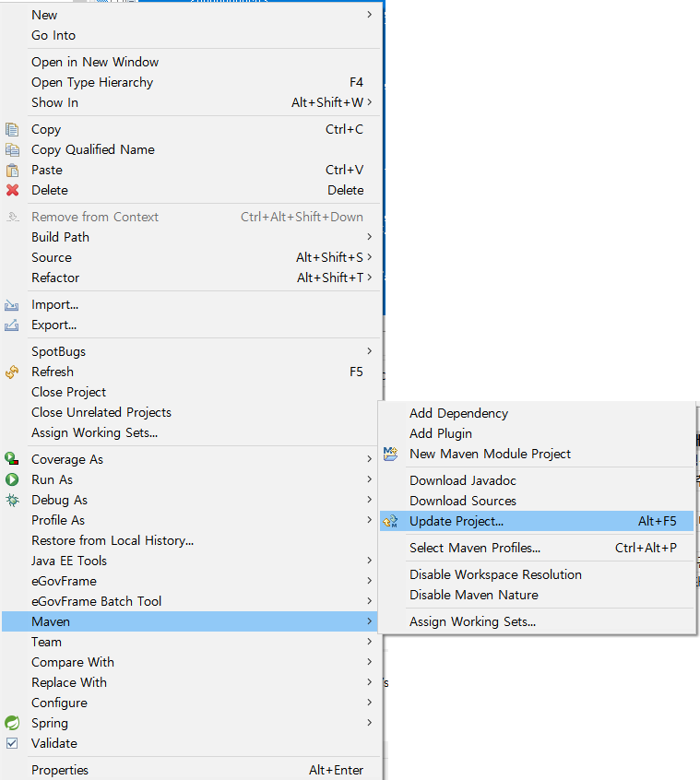Screen dimensions: 700x780
Task: Expand the Build Path submenu arrow
Action: pyautogui.click(x=369, y=237)
